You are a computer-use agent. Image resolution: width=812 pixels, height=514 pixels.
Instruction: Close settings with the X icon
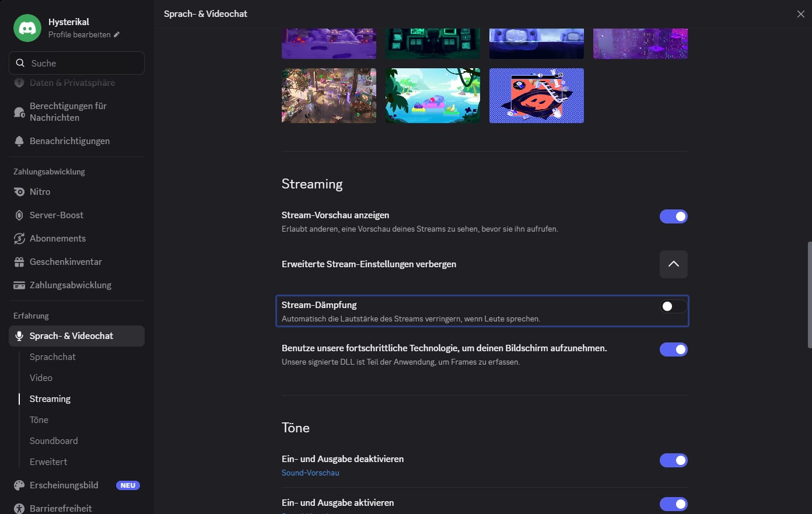coord(801,14)
